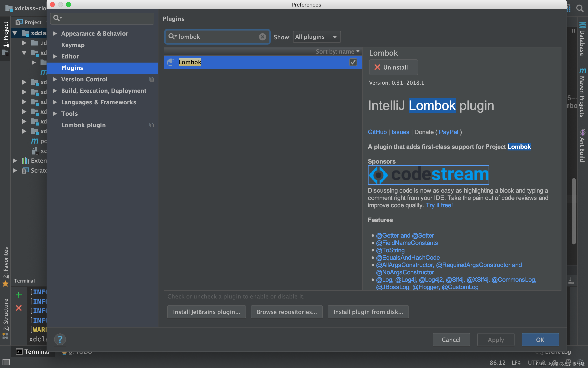Expand the Scratches tree node
Screen dimensions: 588x368
click(x=15, y=170)
